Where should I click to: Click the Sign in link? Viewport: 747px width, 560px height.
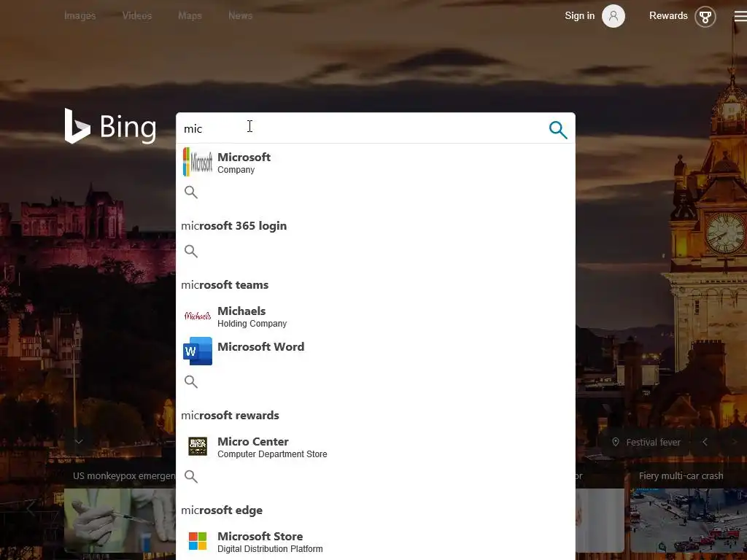click(x=580, y=16)
